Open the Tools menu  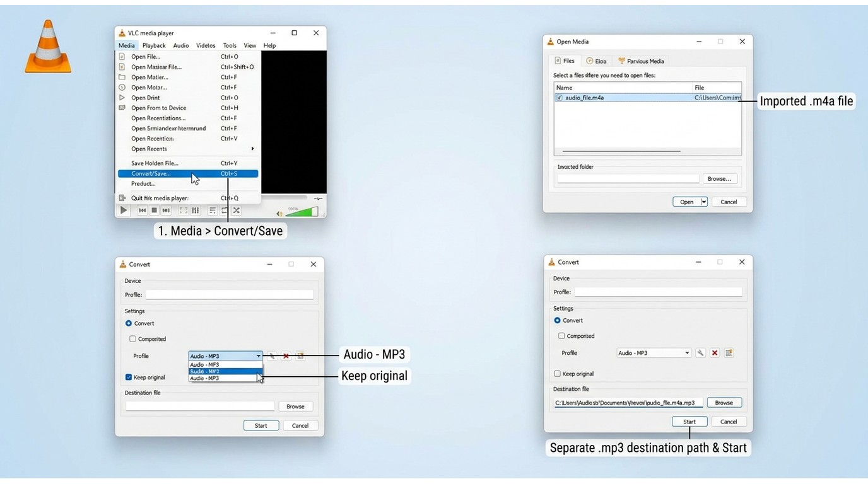(230, 45)
